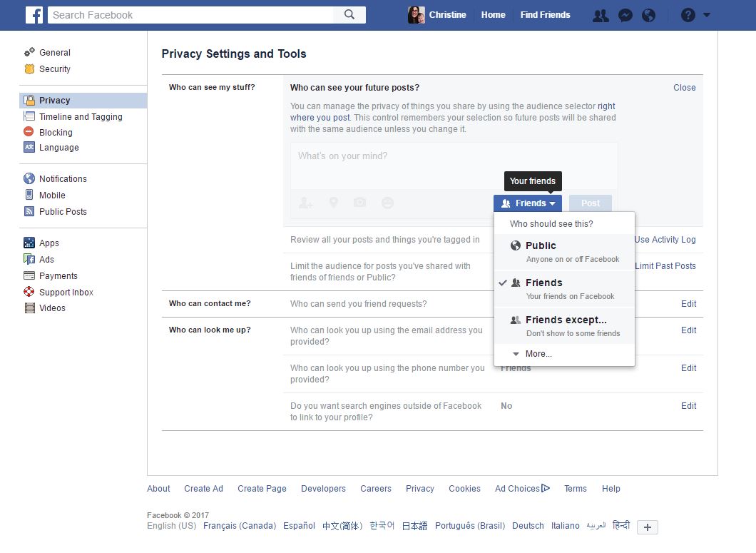Screen dimensions: 756x553
Task: Open the Help question mark icon
Action: [x=688, y=15]
